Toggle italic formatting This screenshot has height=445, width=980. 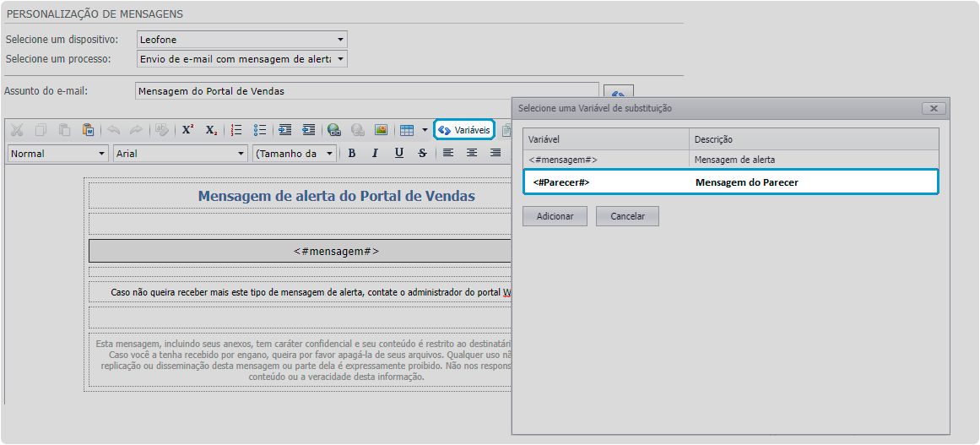tap(375, 153)
